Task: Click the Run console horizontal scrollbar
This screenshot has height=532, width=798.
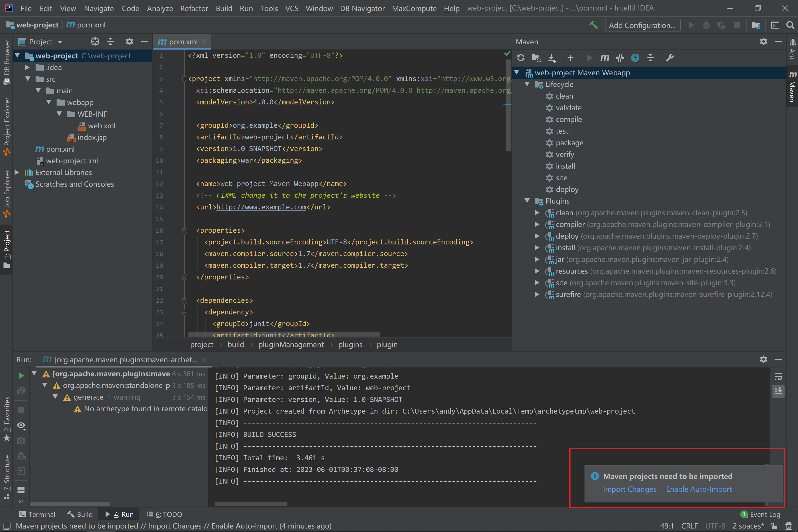Action: (251, 504)
